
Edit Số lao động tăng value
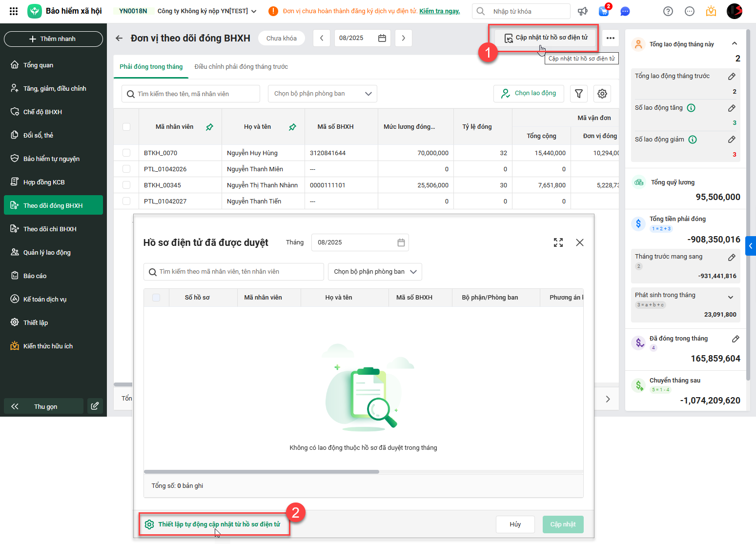pos(732,108)
